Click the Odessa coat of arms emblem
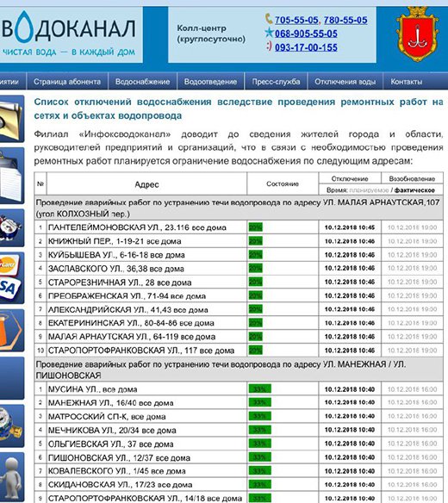Image resolution: width=448 pixels, height=503 pixels. coord(417,34)
